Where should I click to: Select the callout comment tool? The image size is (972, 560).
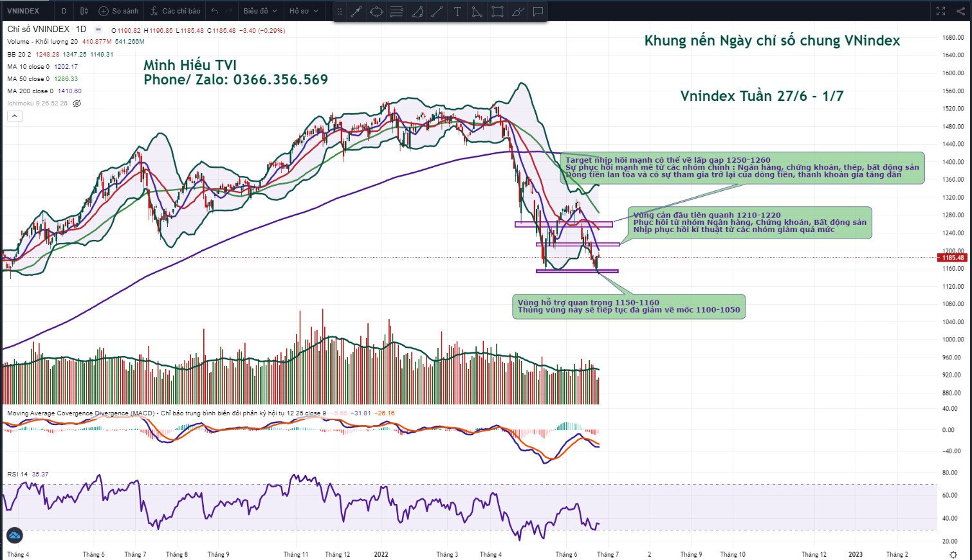[x=538, y=12]
